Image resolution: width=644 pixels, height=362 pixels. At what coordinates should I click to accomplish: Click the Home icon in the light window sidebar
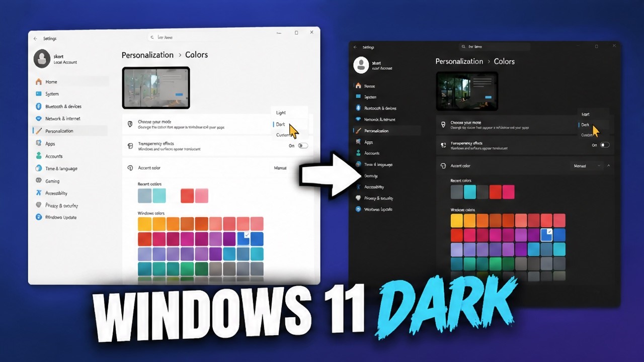[39, 81]
